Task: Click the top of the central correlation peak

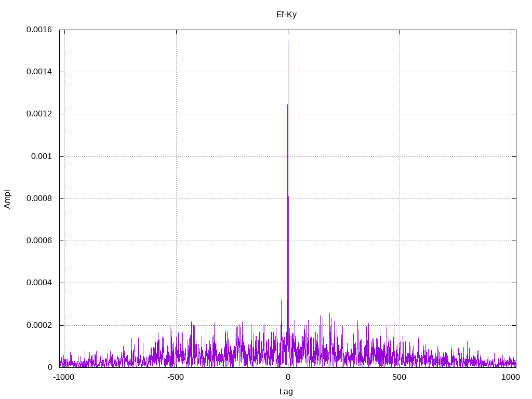Action: pyautogui.click(x=288, y=42)
